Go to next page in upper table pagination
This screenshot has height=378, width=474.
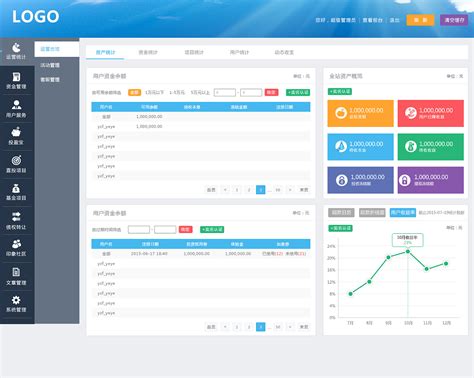click(290, 190)
